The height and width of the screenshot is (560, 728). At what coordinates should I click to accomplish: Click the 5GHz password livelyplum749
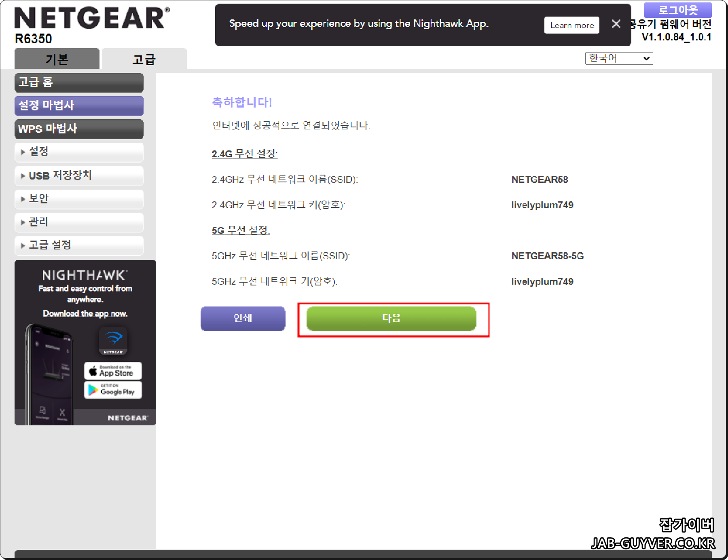click(x=542, y=281)
